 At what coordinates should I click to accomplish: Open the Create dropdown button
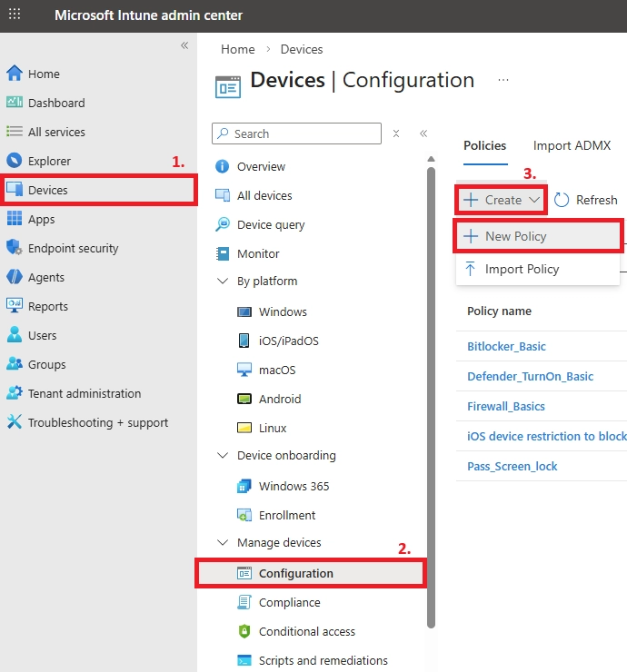[x=501, y=200]
